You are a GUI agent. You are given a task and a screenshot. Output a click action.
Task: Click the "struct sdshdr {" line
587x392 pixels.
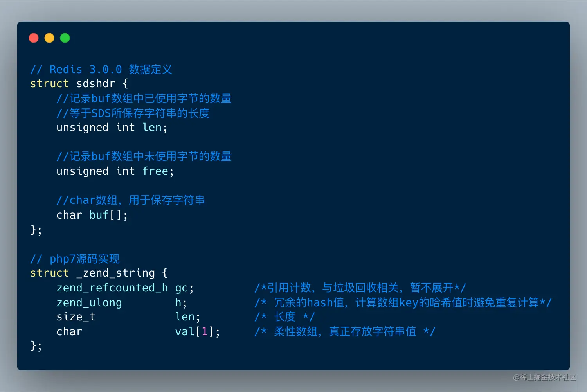[x=79, y=84]
